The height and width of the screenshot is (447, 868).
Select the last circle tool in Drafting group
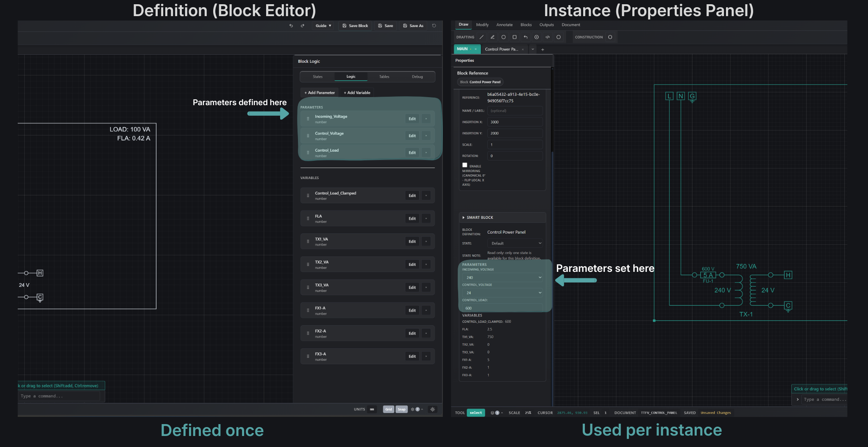(x=559, y=37)
